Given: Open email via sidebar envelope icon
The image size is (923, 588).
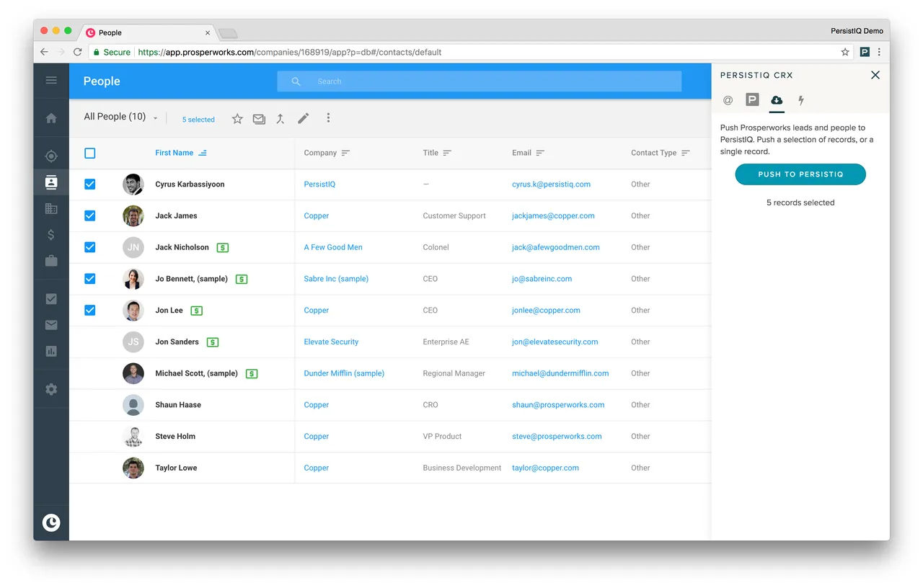Looking at the screenshot, I should (x=51, y=325).
